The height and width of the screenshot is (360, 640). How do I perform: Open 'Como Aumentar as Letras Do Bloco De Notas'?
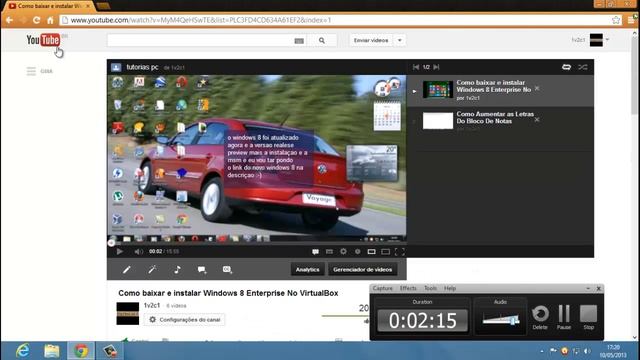pos(495,118)
